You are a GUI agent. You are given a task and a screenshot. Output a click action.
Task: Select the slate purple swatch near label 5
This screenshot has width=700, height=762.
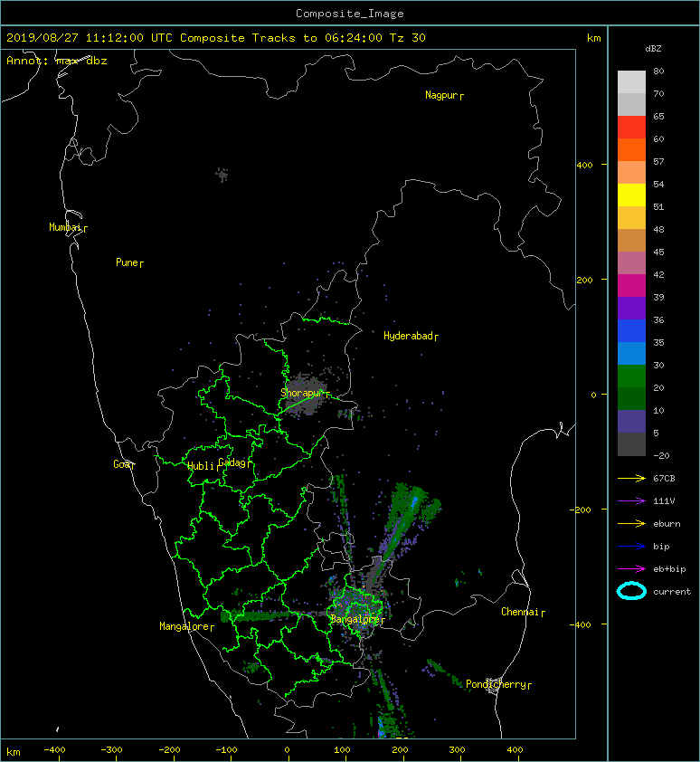point(631,422)
